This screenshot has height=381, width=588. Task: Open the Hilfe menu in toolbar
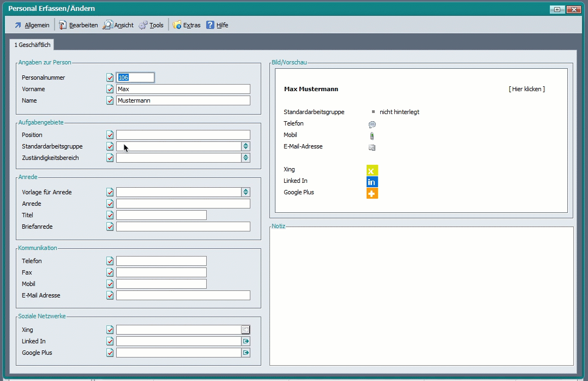point(217,25)
